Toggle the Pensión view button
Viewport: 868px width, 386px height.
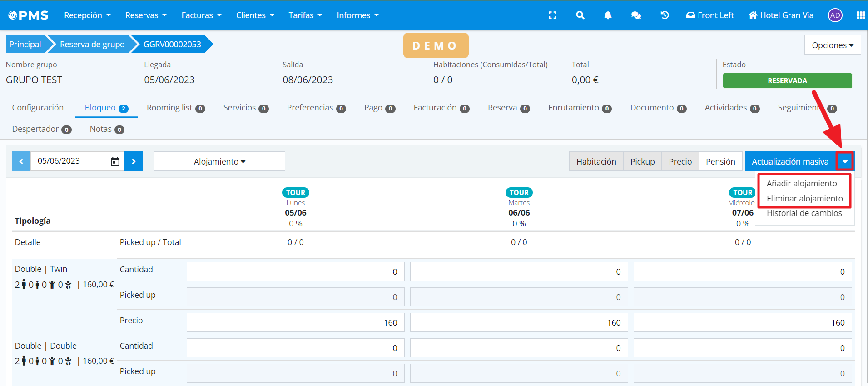tap(720, 162)
